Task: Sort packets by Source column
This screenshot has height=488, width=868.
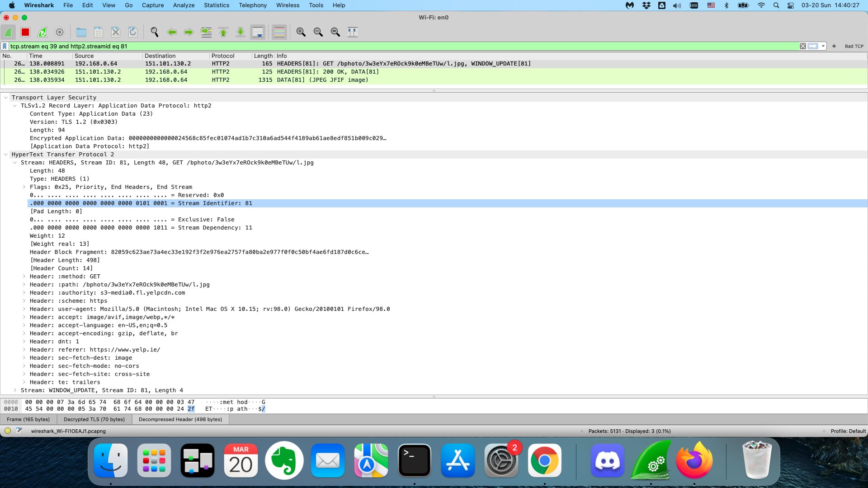Action: (x=107, y=56)
